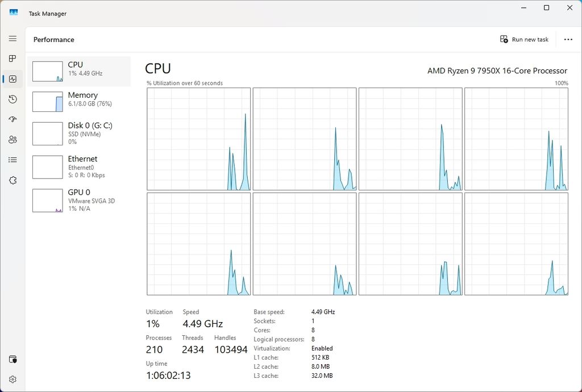Open the Details page icon

[x=13, y=160]
